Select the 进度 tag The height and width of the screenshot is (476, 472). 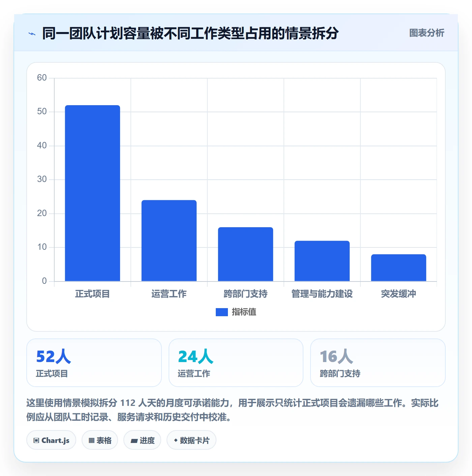[142, 440]
